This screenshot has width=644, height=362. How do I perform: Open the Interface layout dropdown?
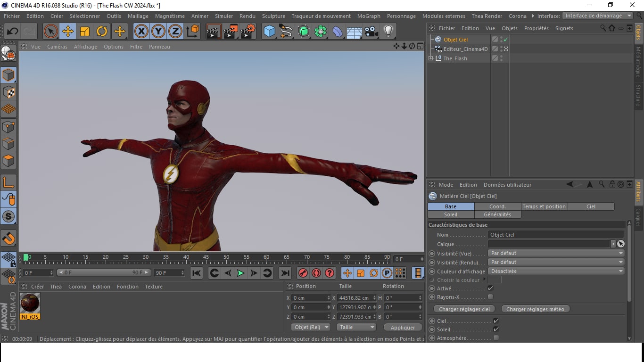pos(597,16)
